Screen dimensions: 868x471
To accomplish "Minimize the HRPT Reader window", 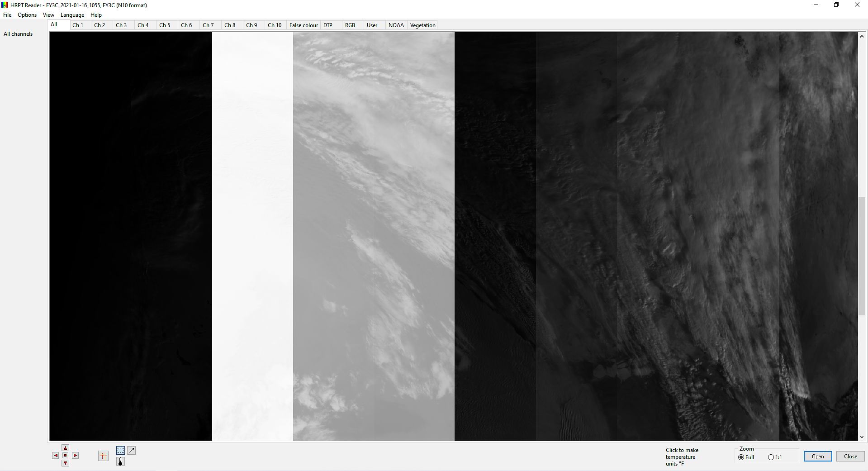I will point(816,5).
